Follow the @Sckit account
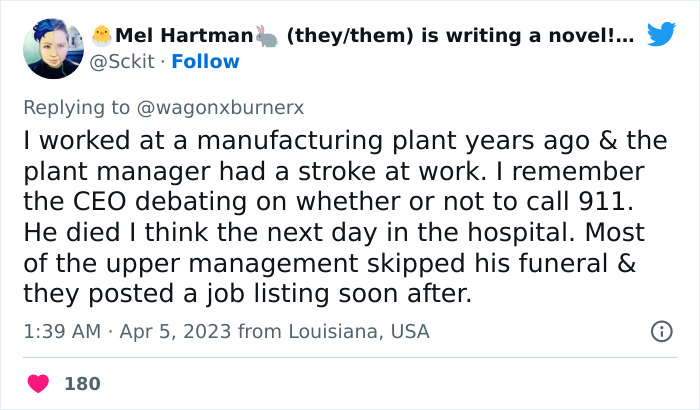700x410 pixels. coord(205,62)
